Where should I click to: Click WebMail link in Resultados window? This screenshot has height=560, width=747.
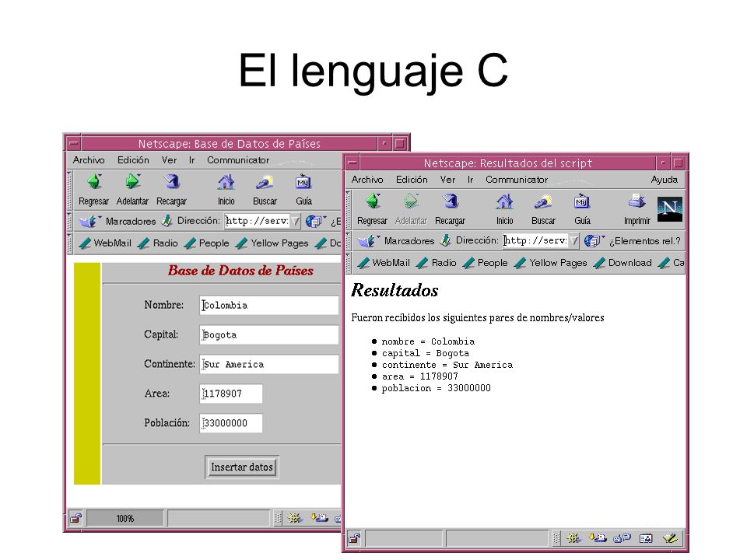click(384, 263)
